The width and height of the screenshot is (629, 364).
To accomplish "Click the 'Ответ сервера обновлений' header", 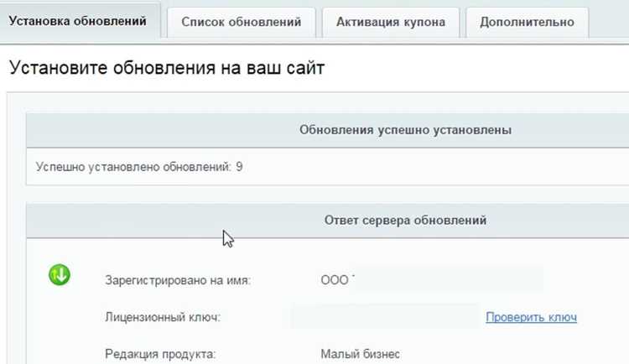I will [405, 220].
